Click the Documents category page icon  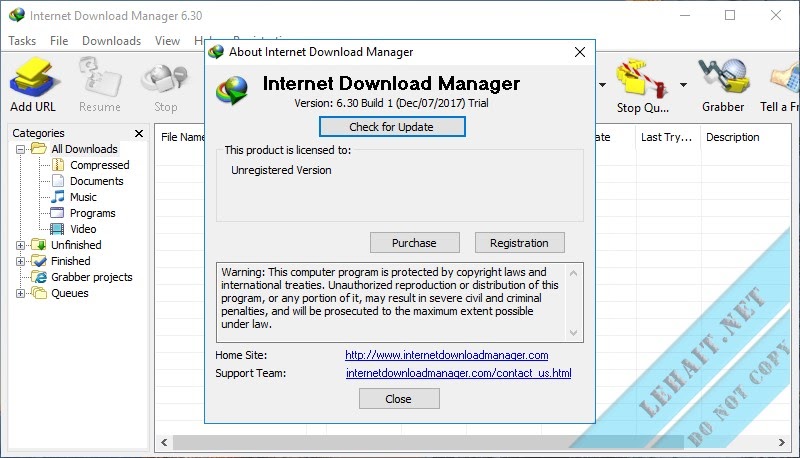58,181
